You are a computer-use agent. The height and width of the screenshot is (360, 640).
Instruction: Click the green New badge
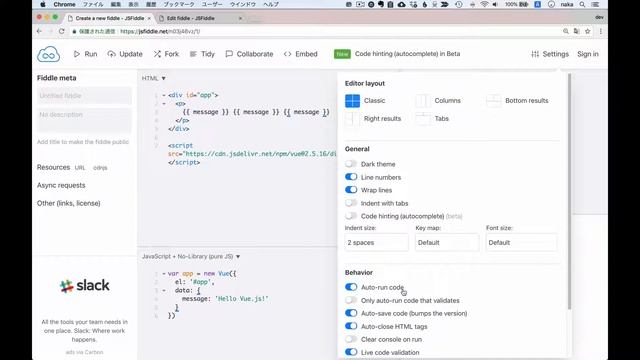[342, 54]
